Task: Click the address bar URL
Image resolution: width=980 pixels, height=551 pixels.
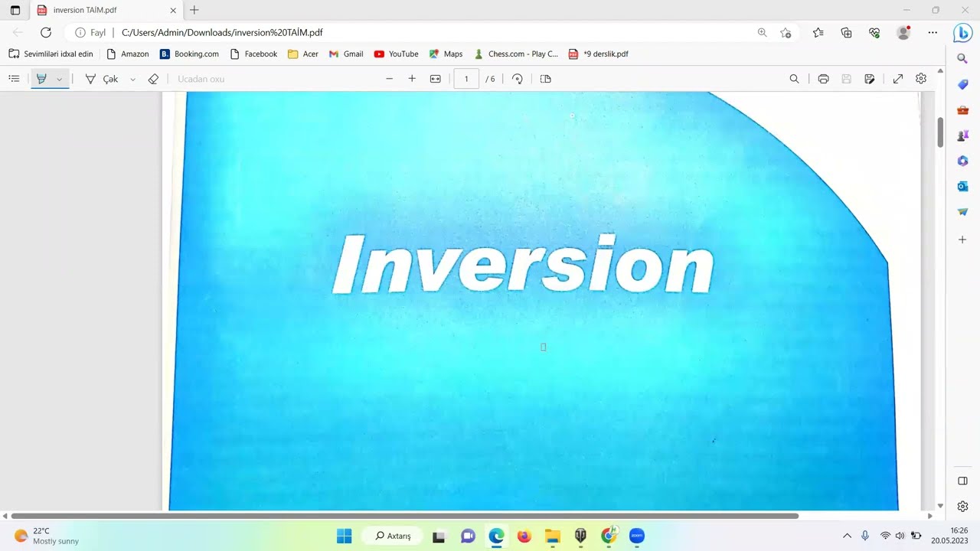Action: [222, 33]
